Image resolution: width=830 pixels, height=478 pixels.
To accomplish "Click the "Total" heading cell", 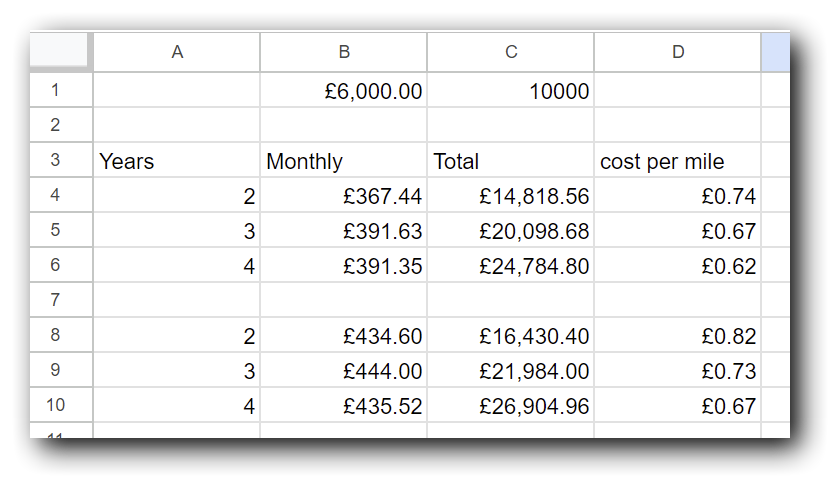I will 510,161.
